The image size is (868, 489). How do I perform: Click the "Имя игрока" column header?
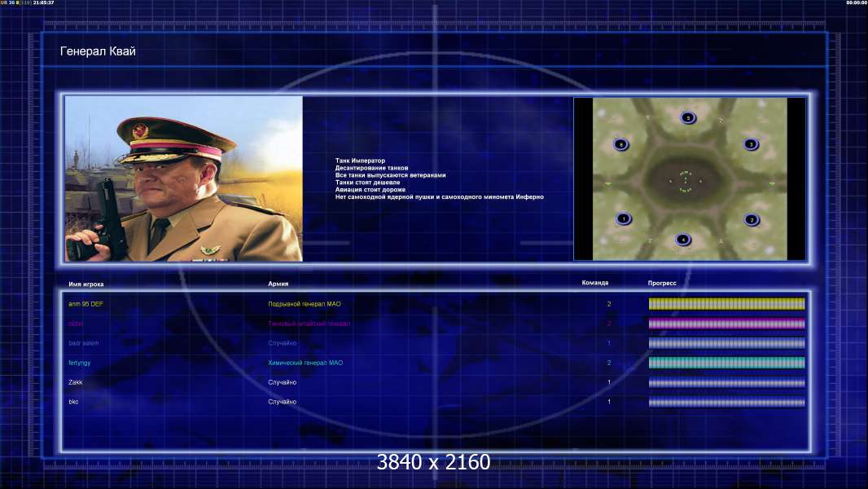(x=85, y=284)
